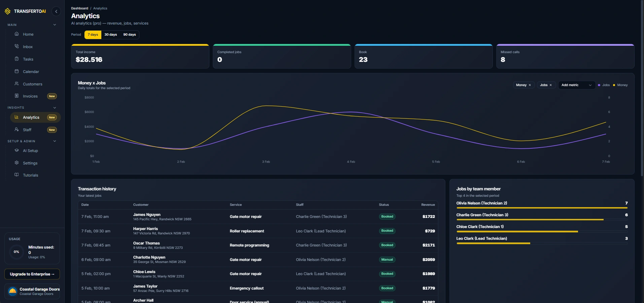Open the Staff menu item

[27, 130]
